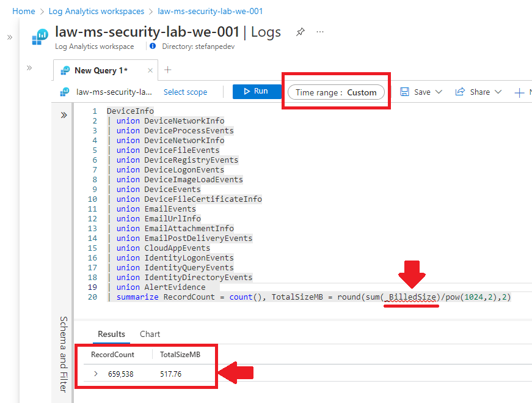Click the workspace scope icon
The image size is (532, 403).
[65, 92]
